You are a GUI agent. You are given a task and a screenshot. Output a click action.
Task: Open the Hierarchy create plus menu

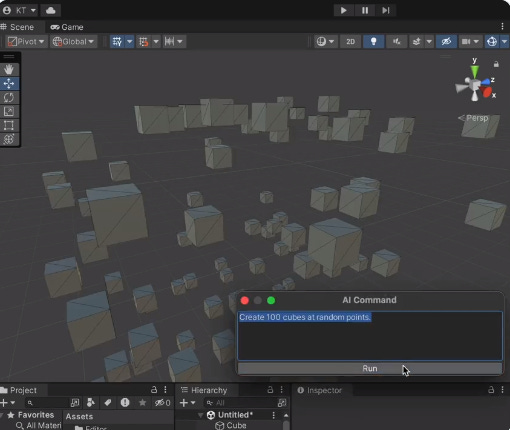187,403
